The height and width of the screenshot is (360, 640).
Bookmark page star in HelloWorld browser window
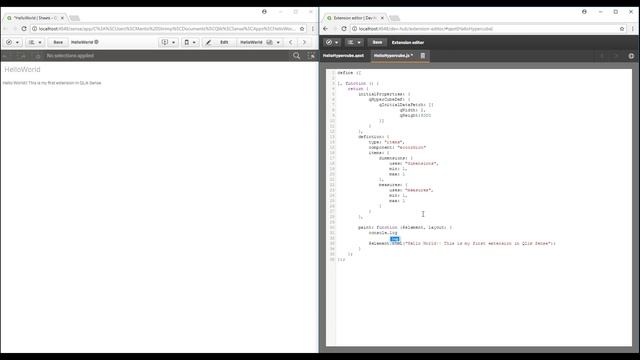pos(302,29)
